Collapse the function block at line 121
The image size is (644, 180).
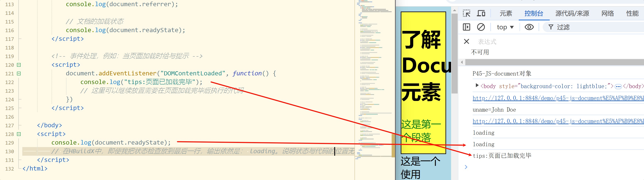[x=19, y=73]
